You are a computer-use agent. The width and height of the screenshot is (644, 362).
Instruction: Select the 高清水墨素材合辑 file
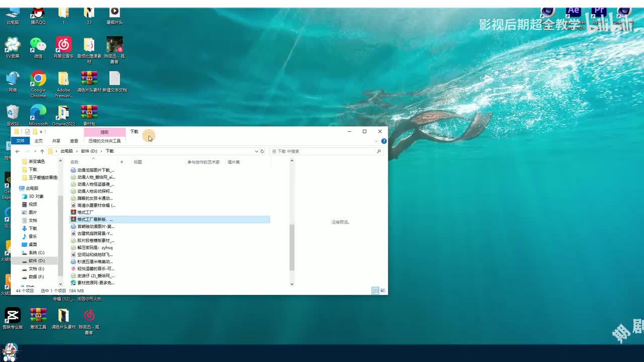[x=93, y=205]
